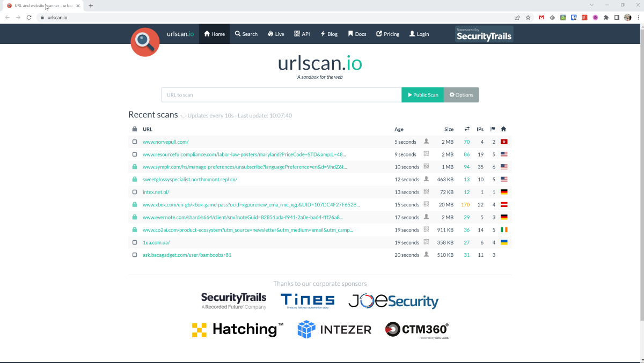
Task: Click the Size column header
Action: pos(449,129)
